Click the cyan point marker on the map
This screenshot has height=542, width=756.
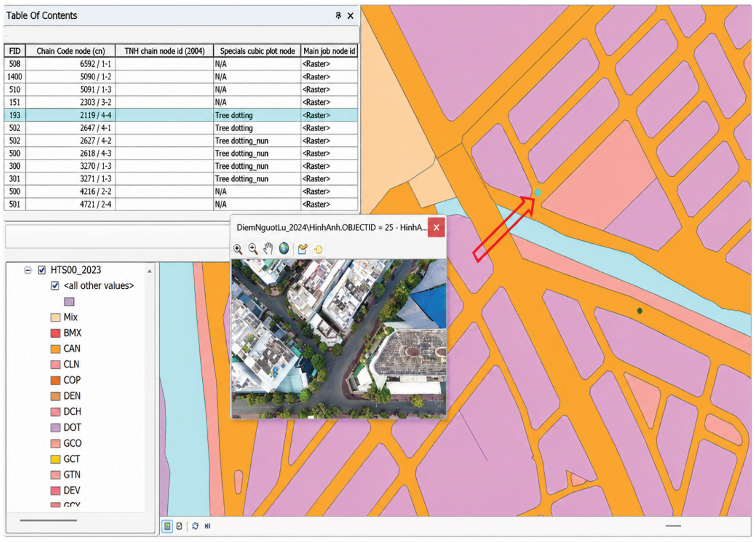coord(537,192)
